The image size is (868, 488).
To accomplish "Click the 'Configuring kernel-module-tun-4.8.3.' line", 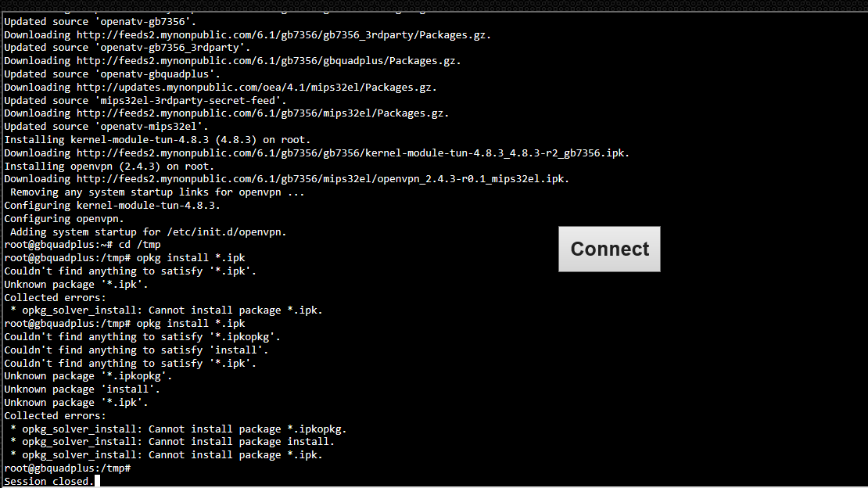I will (113, 206).
